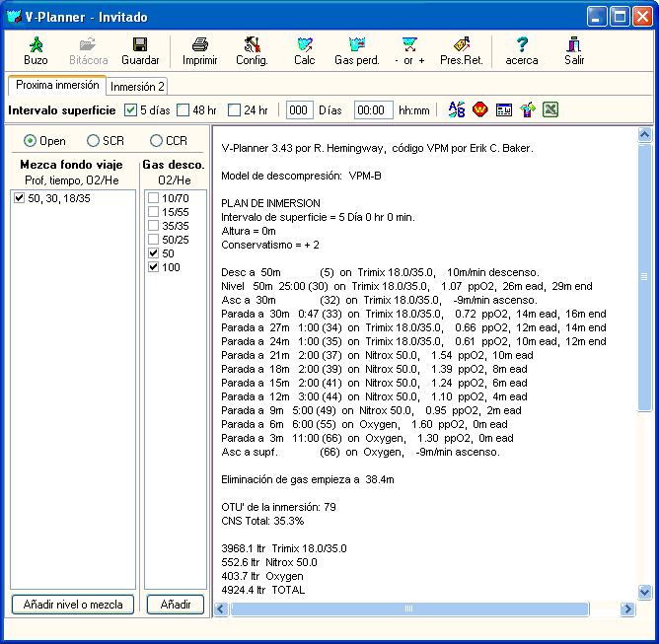
Task: Click the 'Parada a 21m' stop line
Action: (377, 355)
